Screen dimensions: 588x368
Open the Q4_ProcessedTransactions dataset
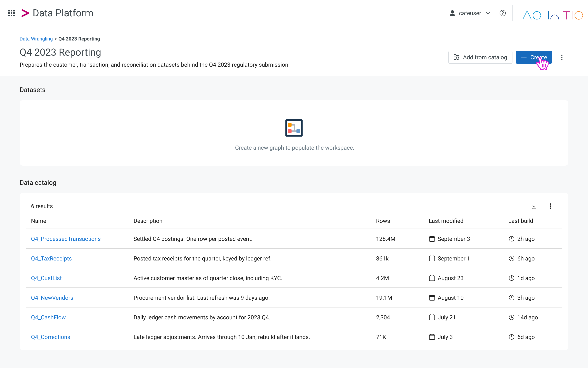pos(66,239)
